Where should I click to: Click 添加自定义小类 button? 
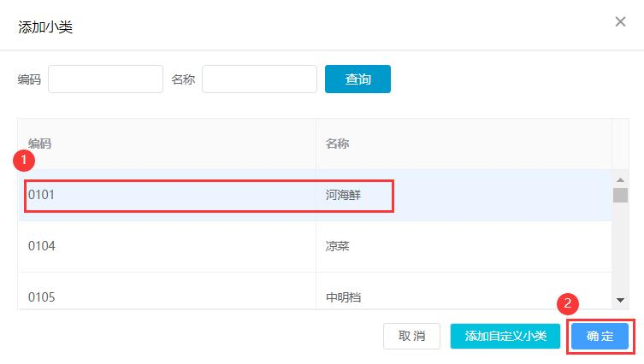tap(505, 336)
